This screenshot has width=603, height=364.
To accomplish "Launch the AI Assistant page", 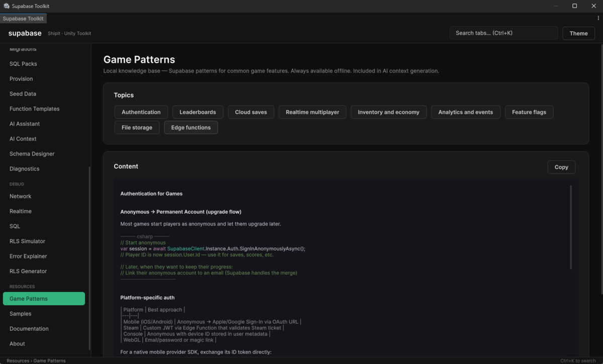I will [25, 124].
